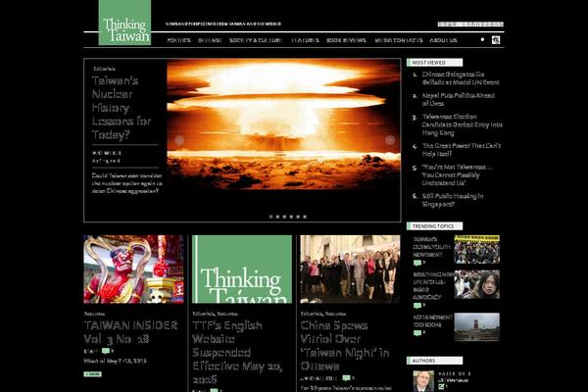Advance the slideshow with the right carousel arrow

[390, 140]
